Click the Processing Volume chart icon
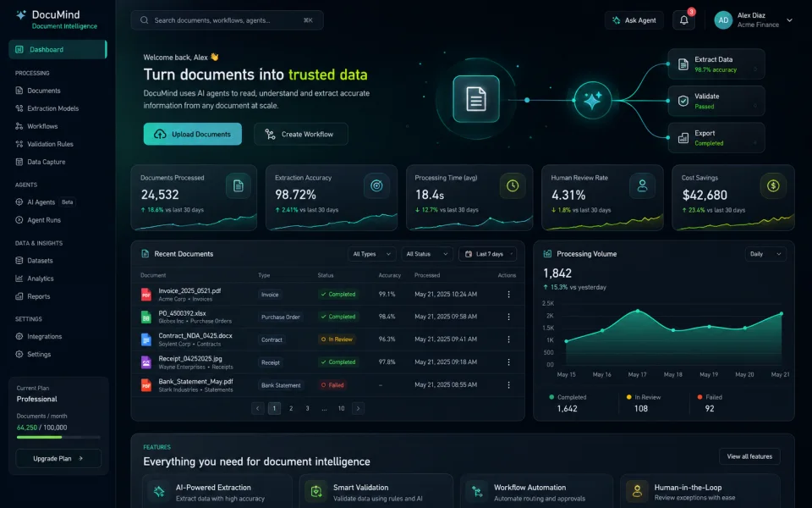This screenshot has width=812, height=508. point(547,254)
